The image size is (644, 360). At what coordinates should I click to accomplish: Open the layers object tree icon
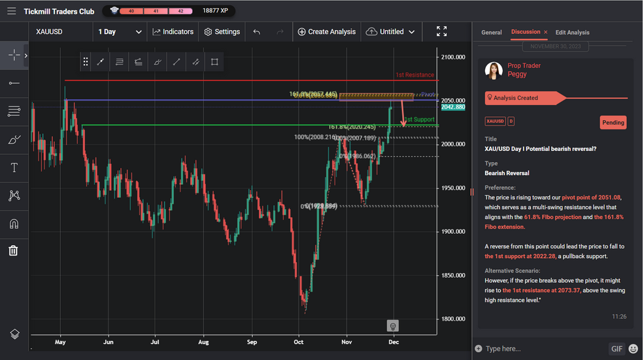(x=14, y=334)
